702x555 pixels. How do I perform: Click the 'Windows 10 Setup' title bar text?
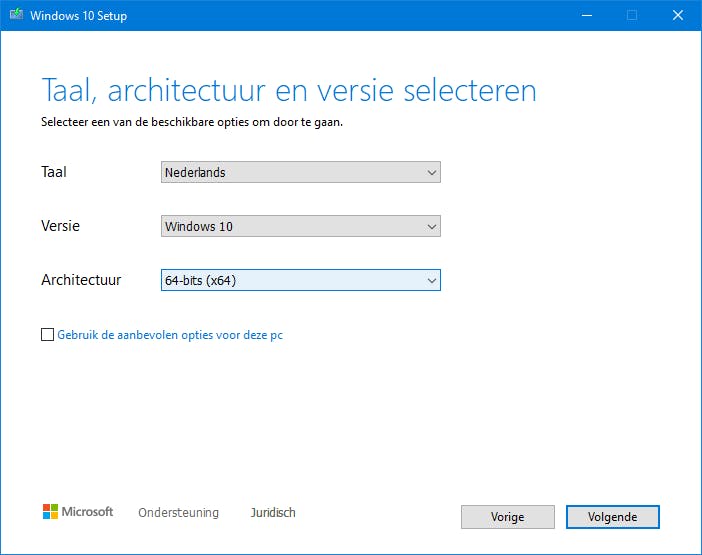(79, 16)
